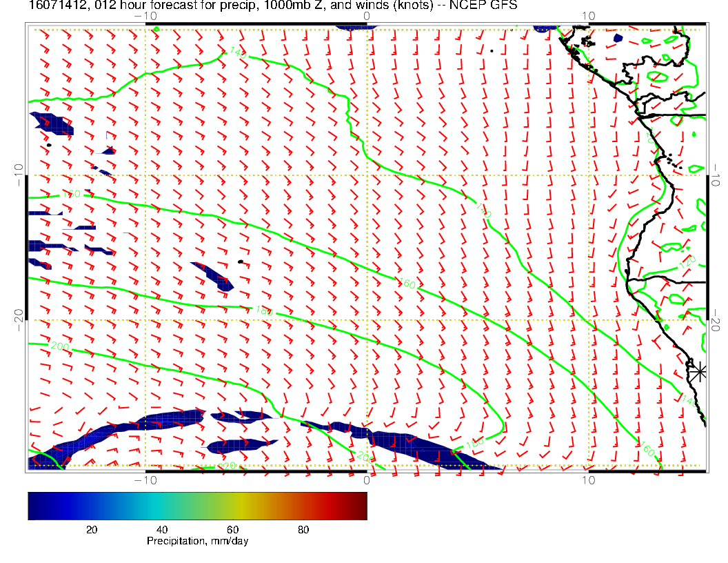Click the forecast title text at top

point(273,5)
